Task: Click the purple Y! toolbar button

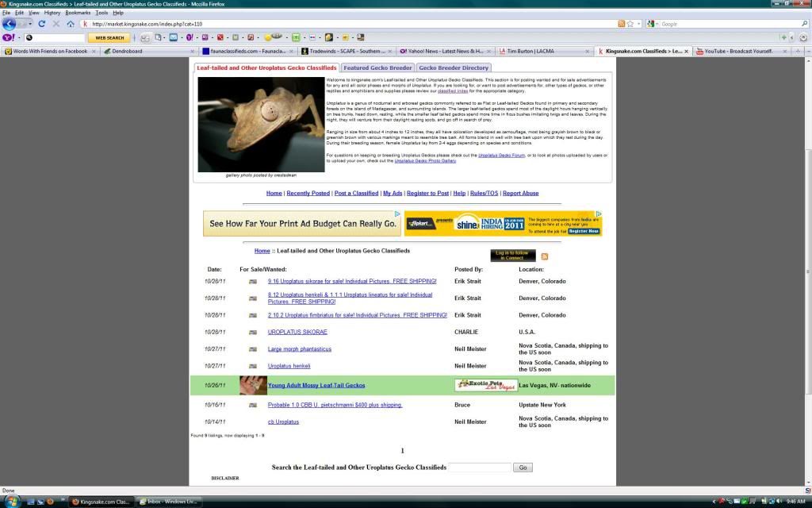Action: [x=189, y=37]
